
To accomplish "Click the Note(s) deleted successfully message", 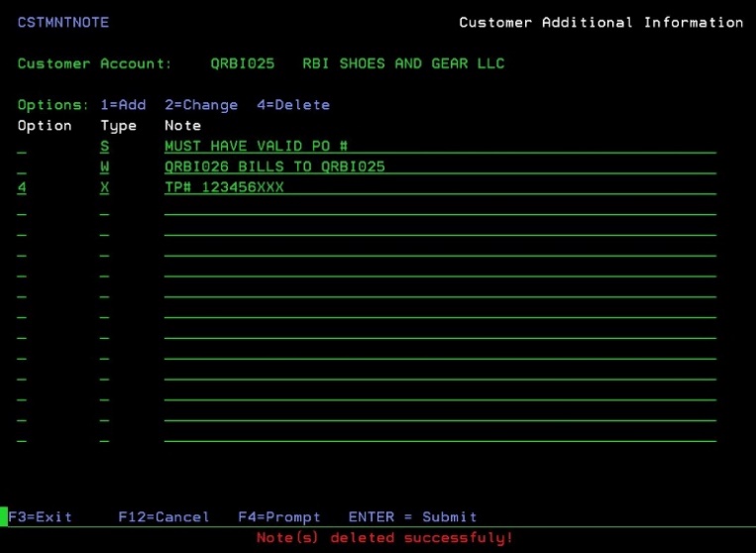I will (384, 537).
